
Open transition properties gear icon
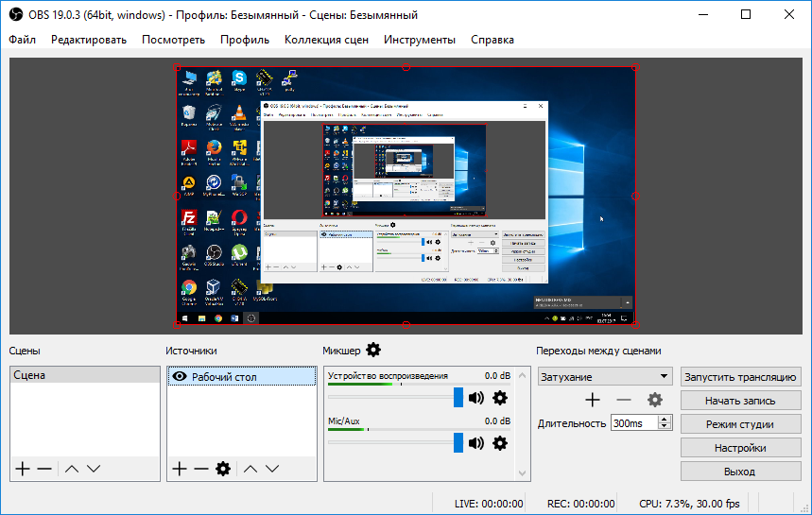click(x=655, y=400)
